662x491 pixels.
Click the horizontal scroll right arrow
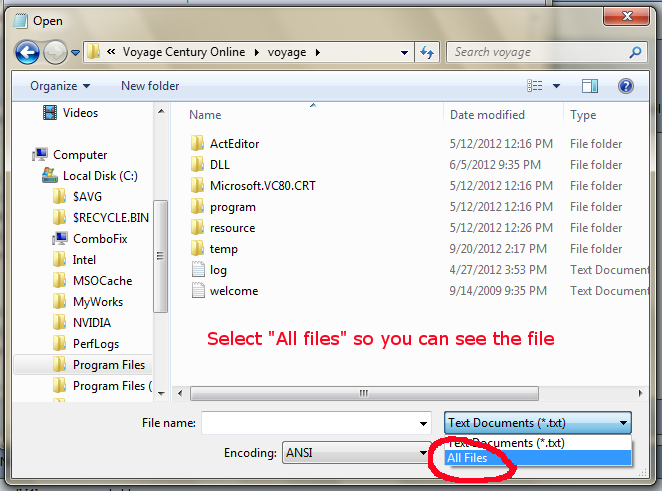(x=640, y=393)
